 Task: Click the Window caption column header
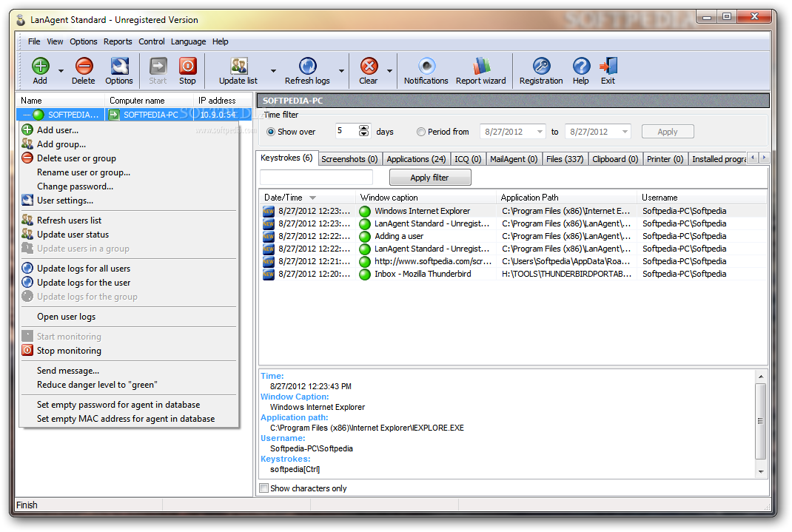[426, 198]
